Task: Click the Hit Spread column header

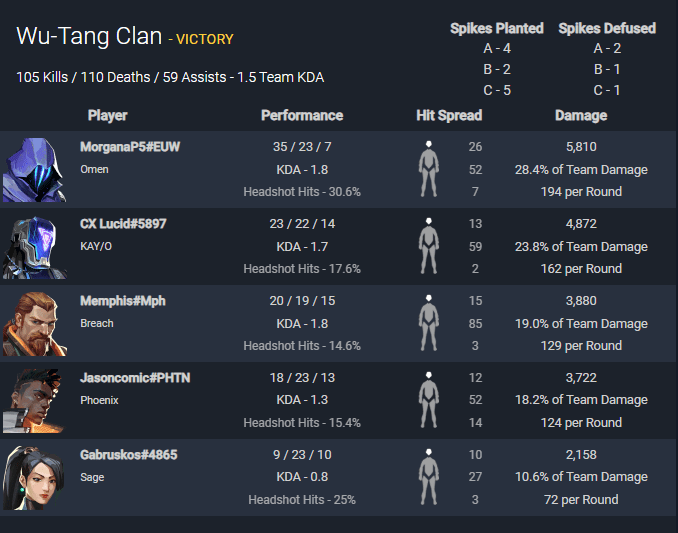Action: click(x=449, y=115)
